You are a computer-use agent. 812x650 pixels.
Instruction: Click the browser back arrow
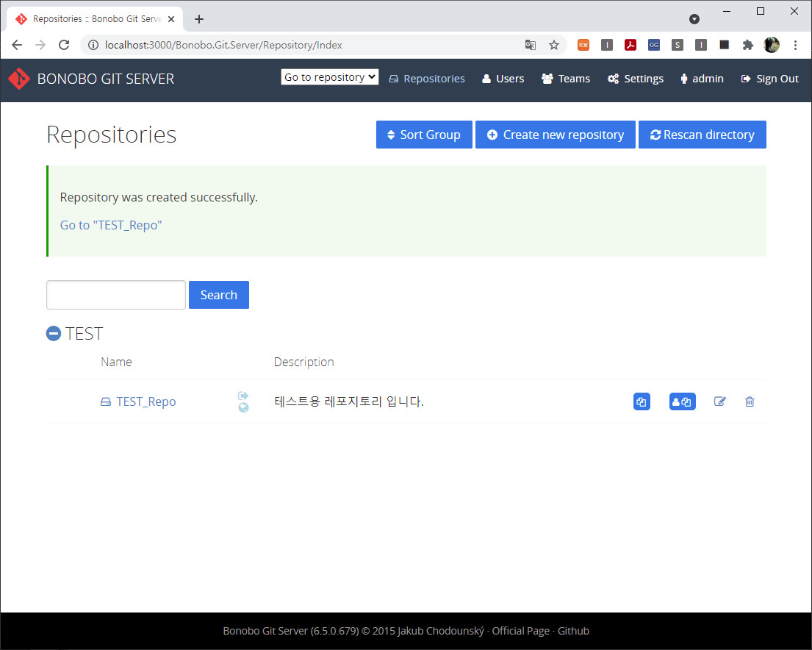point(17,45)
